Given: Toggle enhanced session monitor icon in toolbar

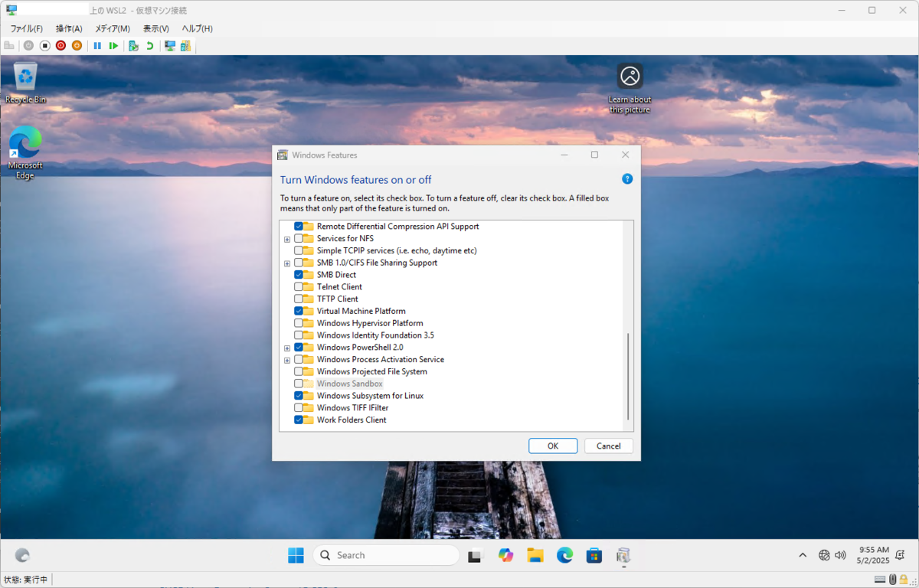Looking at the screenshot, I should pos(169,46).
